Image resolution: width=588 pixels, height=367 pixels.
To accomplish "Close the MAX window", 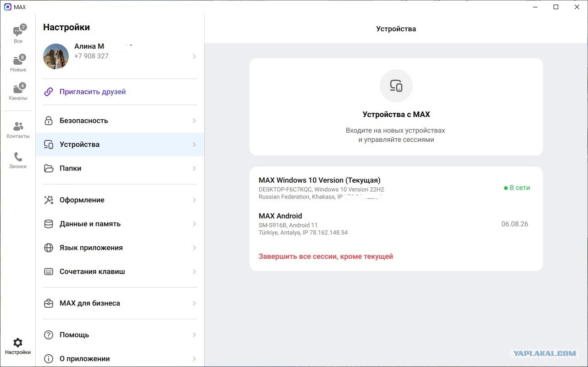I will click(x=577, y=7).
